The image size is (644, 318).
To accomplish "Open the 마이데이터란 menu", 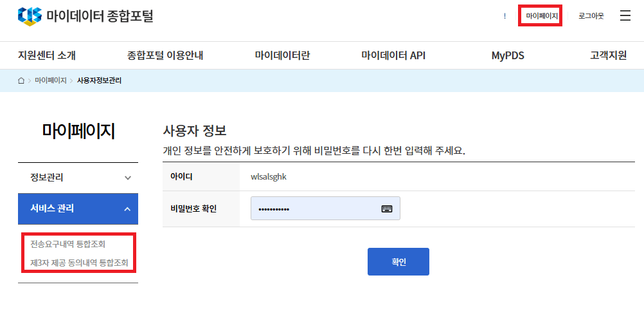I will coord(282,55).
